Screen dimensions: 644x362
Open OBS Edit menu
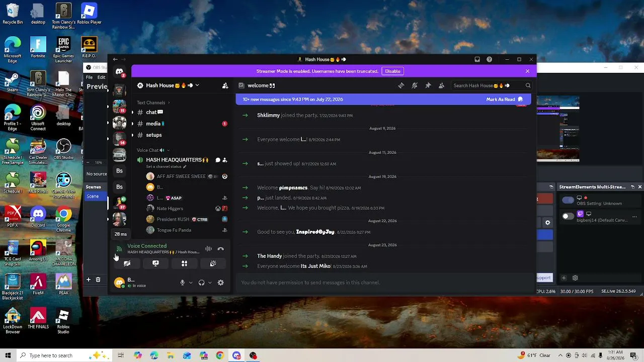102,77
